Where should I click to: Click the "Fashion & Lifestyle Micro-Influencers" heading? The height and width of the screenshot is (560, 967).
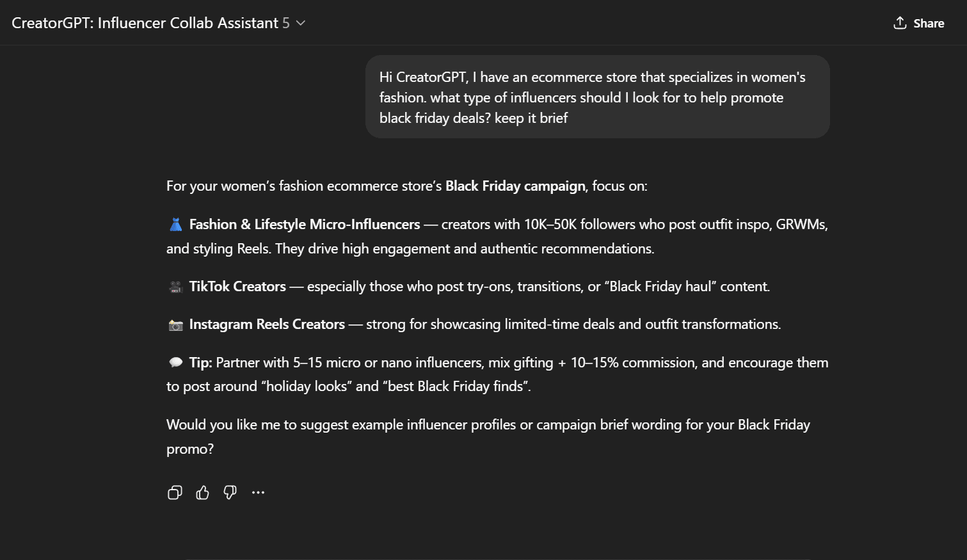coord(305,225)
